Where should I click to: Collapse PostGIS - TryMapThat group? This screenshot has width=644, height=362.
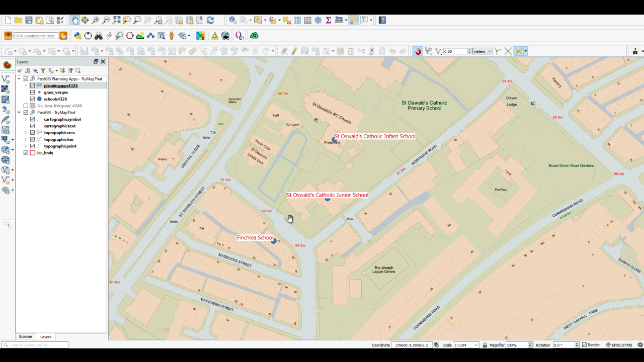[x=19, y=113]
